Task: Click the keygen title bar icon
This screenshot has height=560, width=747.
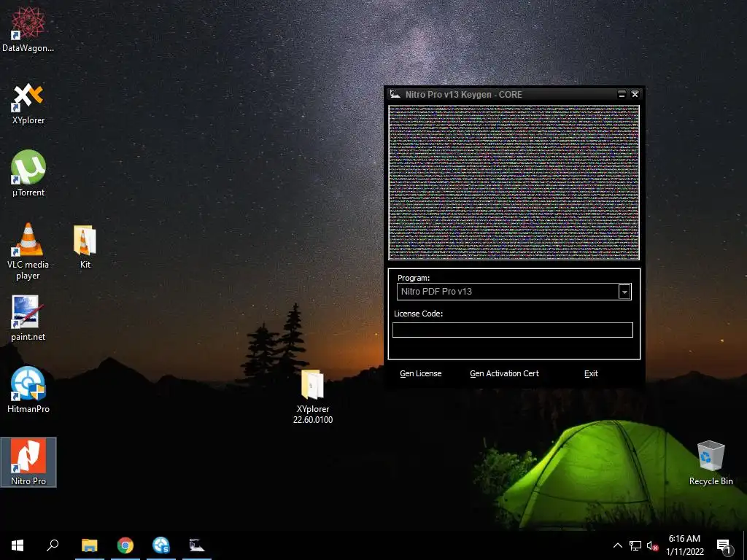Action: (395, 94)
